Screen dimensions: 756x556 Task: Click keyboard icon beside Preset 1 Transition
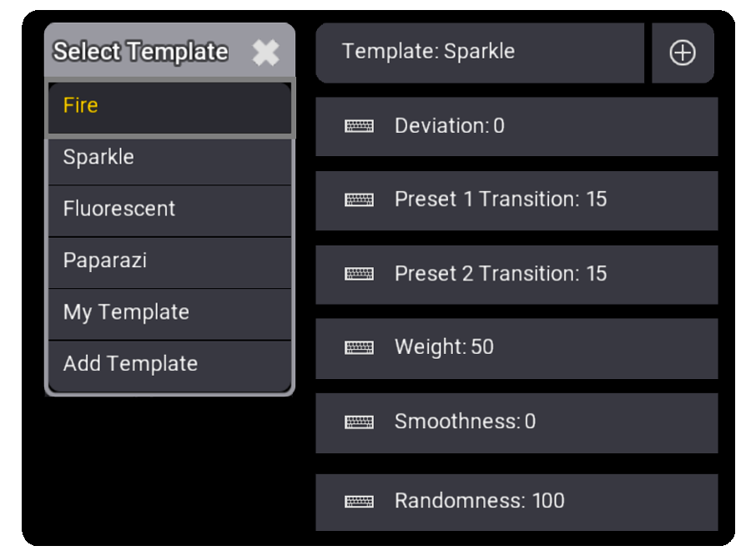pos(359,200)
